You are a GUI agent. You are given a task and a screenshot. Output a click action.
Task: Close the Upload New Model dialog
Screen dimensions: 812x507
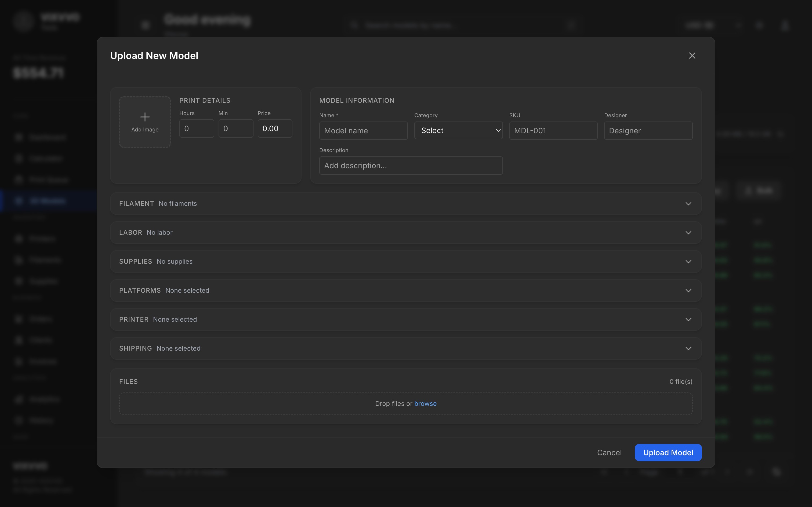coord(692,55)
